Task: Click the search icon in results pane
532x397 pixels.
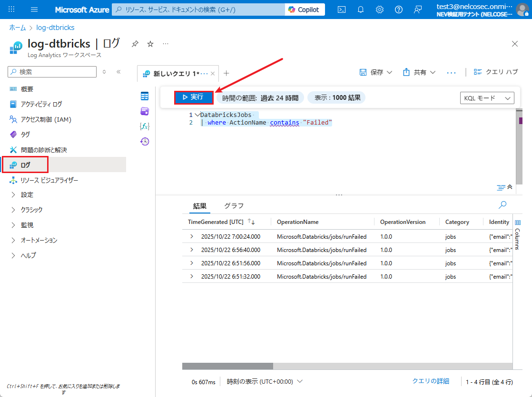Action: (x=502, y=205)
